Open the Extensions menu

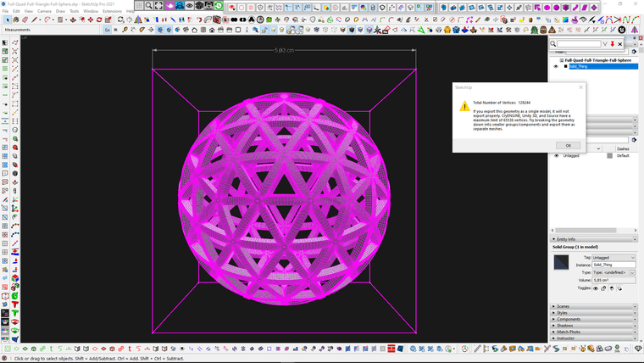(x=112, y=11)
